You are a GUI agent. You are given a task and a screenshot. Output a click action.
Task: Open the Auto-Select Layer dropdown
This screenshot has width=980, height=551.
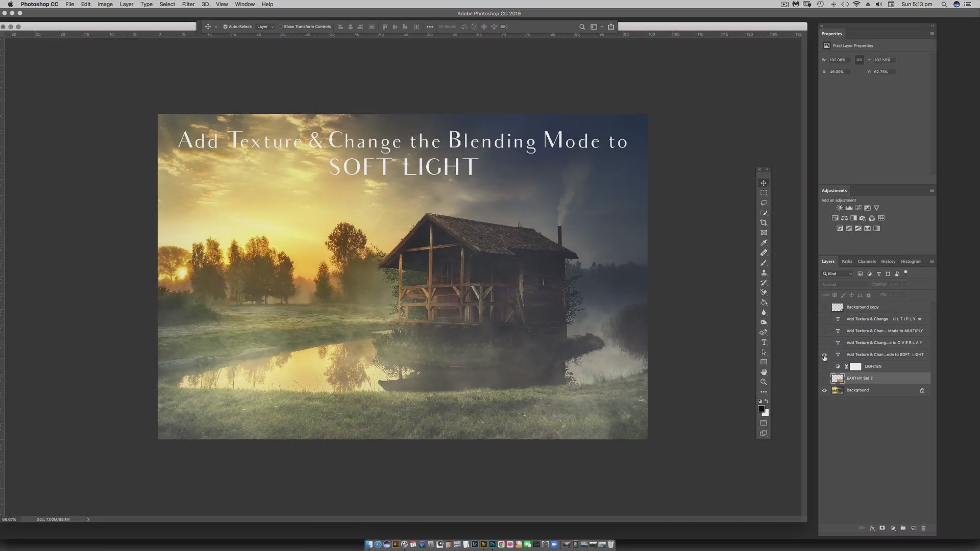[x=265, y=27]
